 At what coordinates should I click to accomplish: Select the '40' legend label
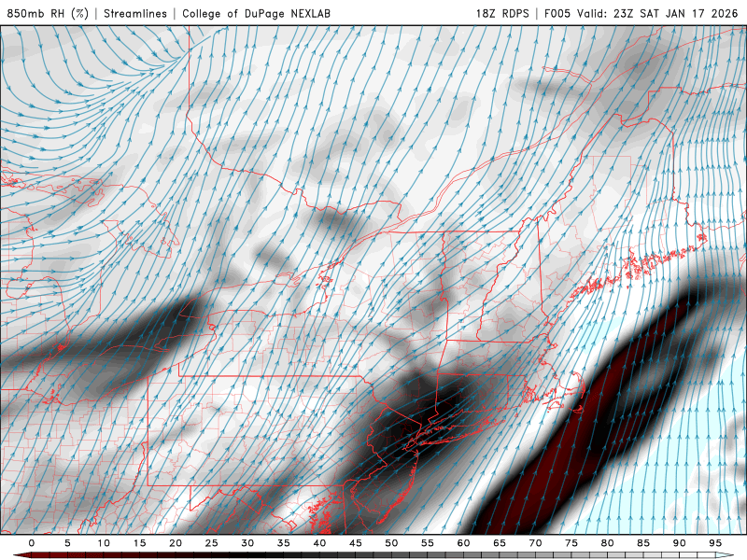pyautogui.click(x=319, y=543)
